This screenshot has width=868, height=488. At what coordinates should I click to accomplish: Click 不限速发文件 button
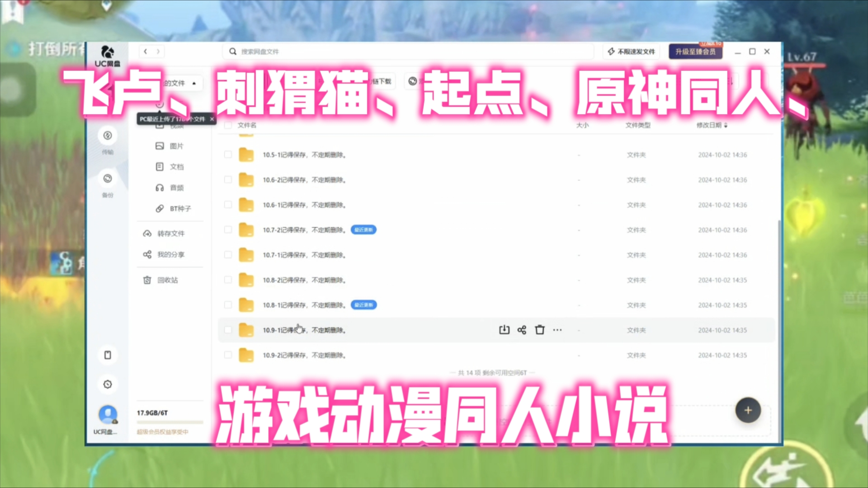pyautogui.click(x=631, y=52)
